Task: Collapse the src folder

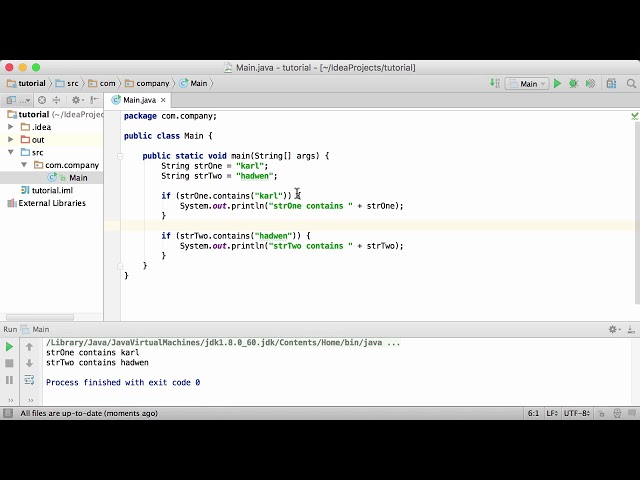Action: coord(11,152)
